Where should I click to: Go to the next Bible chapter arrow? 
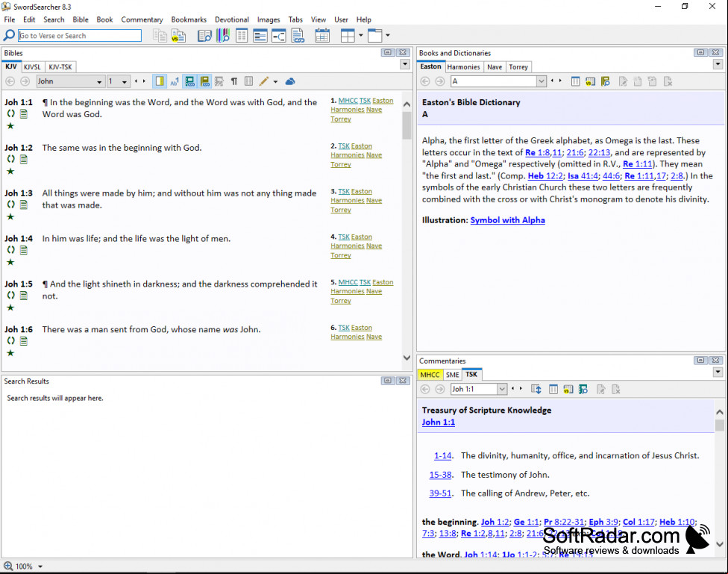click(145, 81)
